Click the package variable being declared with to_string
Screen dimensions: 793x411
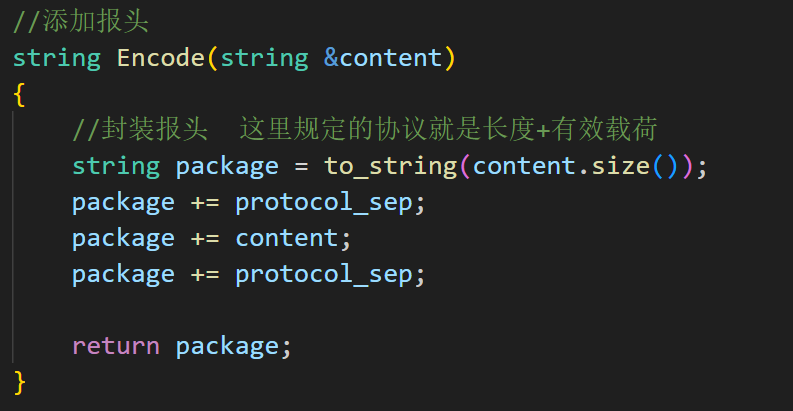click(x=227, y=165)
